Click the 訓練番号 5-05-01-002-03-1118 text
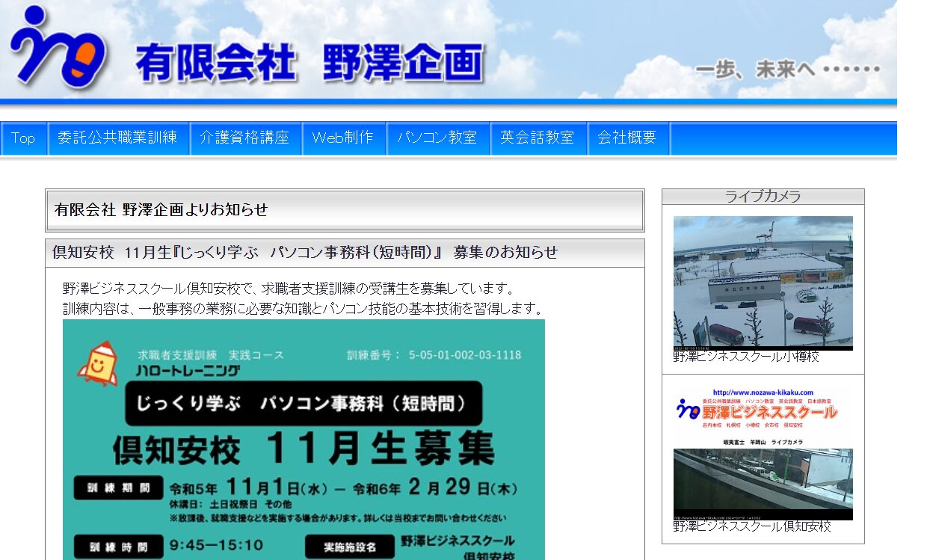The height and width of the screenshot is (560, 930). (x=434, y=355)
